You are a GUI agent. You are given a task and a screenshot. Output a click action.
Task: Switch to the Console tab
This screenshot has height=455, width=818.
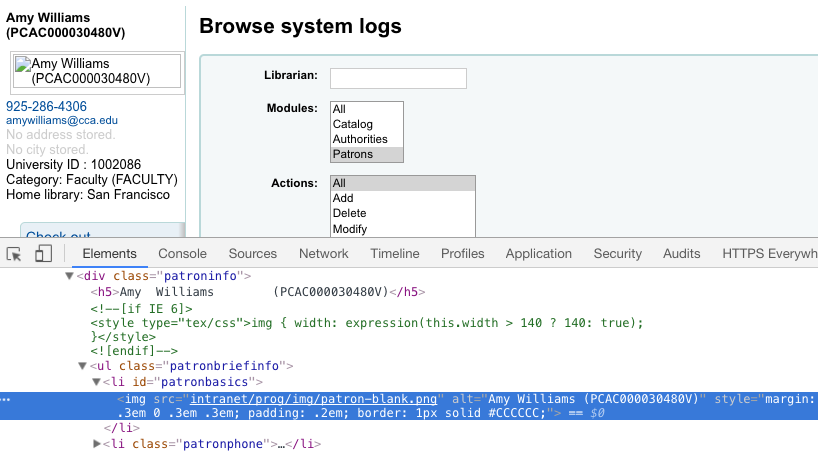(182, 254)
